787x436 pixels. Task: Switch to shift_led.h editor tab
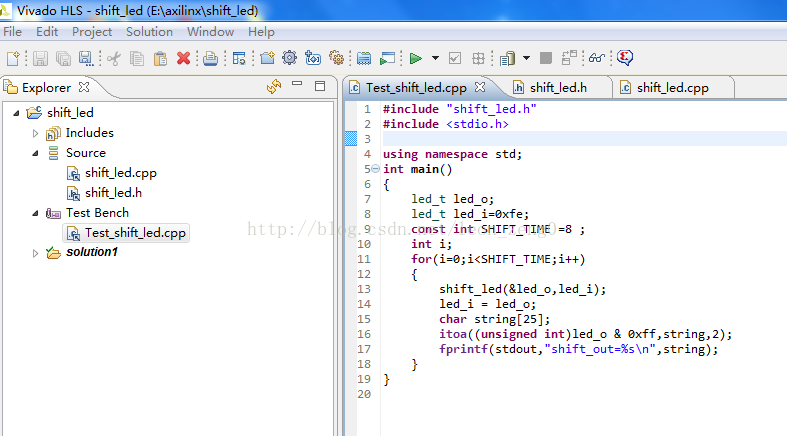[x=558, y=88]
